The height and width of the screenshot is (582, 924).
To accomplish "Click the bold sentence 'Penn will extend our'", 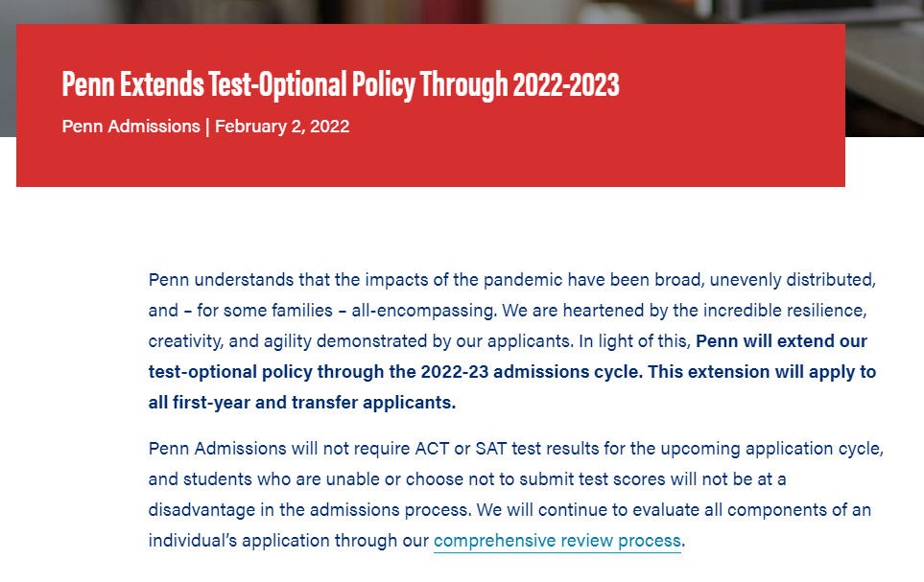I will 781,341.
